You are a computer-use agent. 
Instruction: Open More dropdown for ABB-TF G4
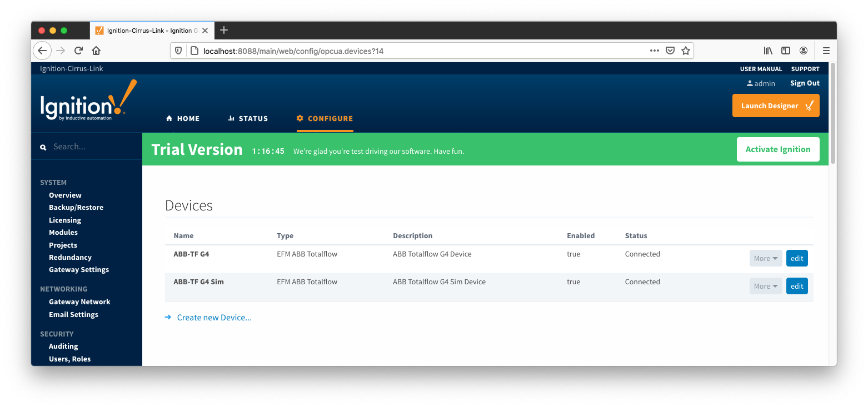pyautogui.click(x=766, y=258)
